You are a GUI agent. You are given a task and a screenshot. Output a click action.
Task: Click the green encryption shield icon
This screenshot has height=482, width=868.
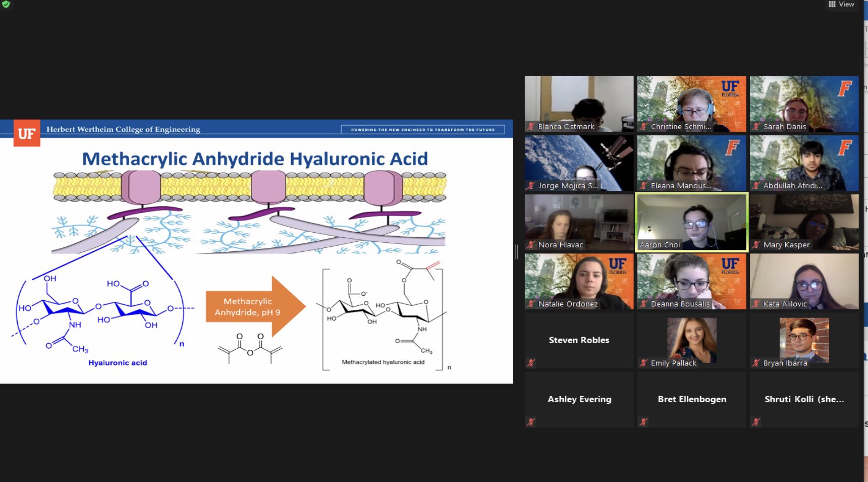(x=6, y=4)
